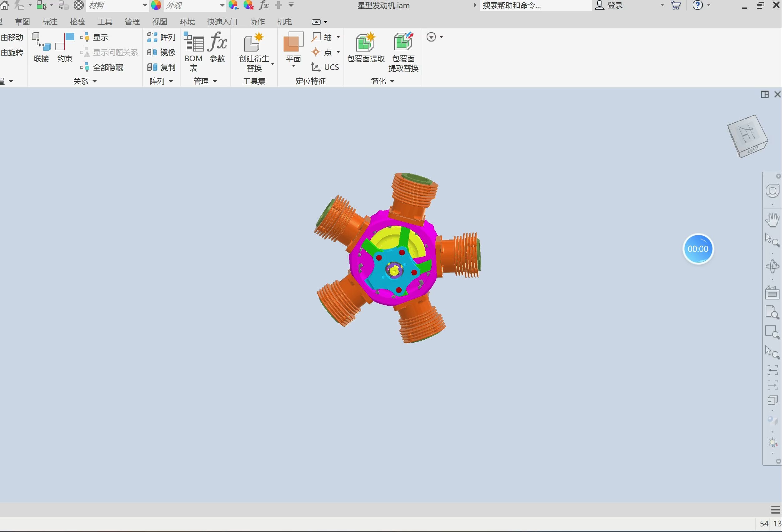Click the search help input field

pyautogui.click(x=534, y=5)
